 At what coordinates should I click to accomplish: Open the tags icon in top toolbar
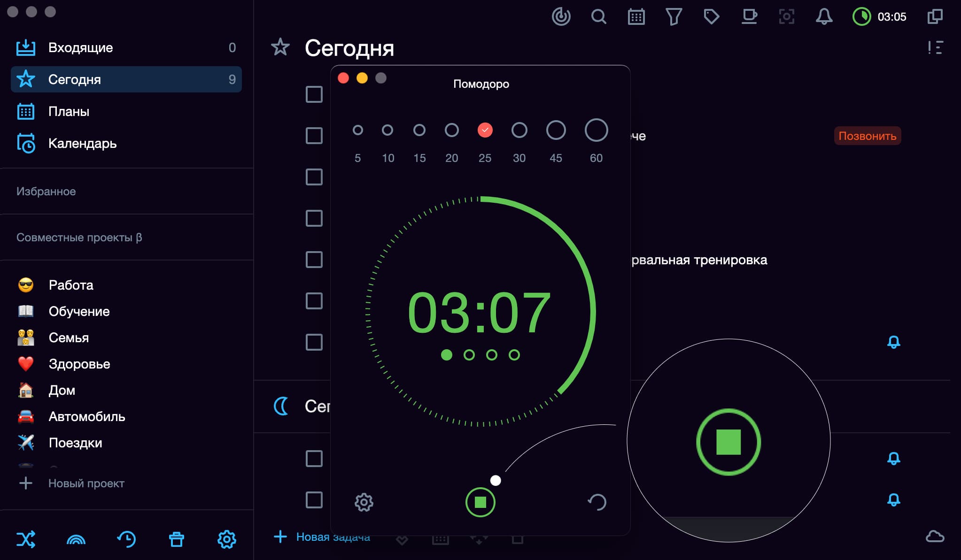(712, 17)
